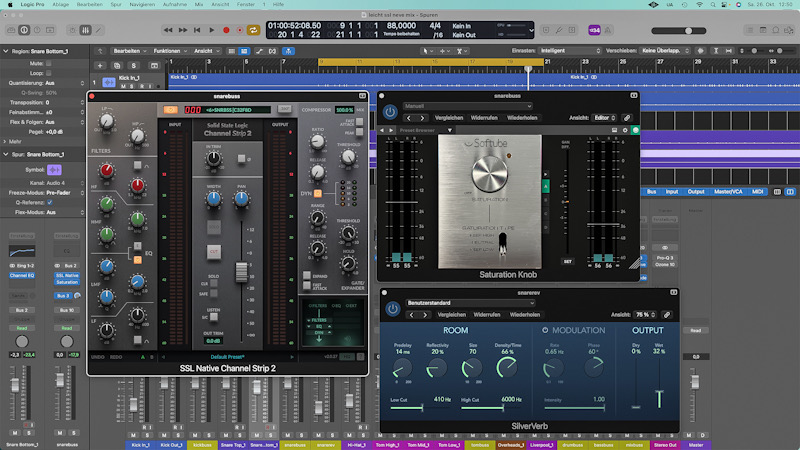
Task: Toggle the Inspector button in control bar
Action: (x=24, y=31)
